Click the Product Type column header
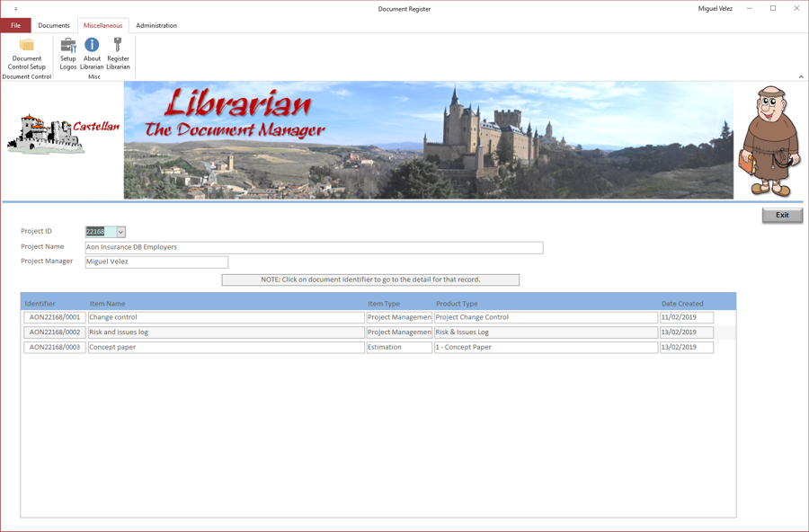The height and width of the screenshot is (532, 809). click(457, 304)
